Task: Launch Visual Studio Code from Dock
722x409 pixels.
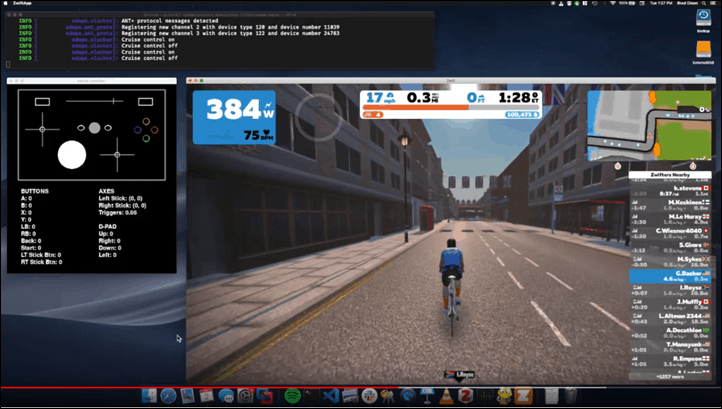Action: 331,396
